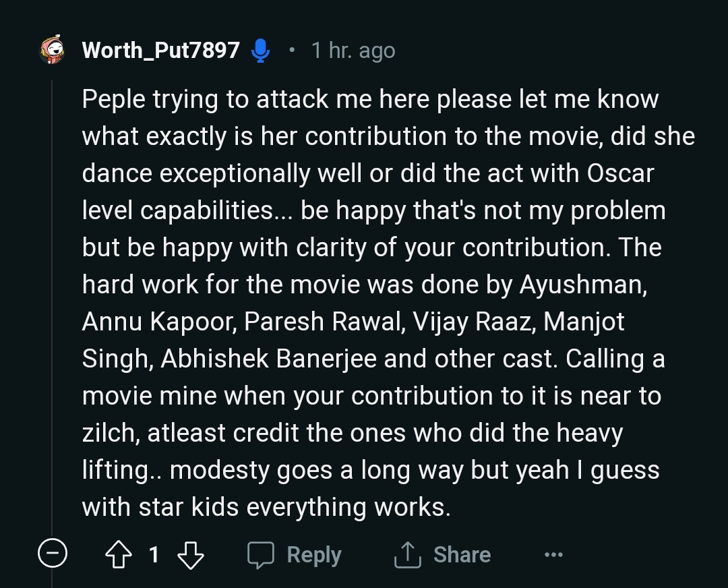Click the blue microphone icon beside username
The image size is (728, 588).
(260, 51)
